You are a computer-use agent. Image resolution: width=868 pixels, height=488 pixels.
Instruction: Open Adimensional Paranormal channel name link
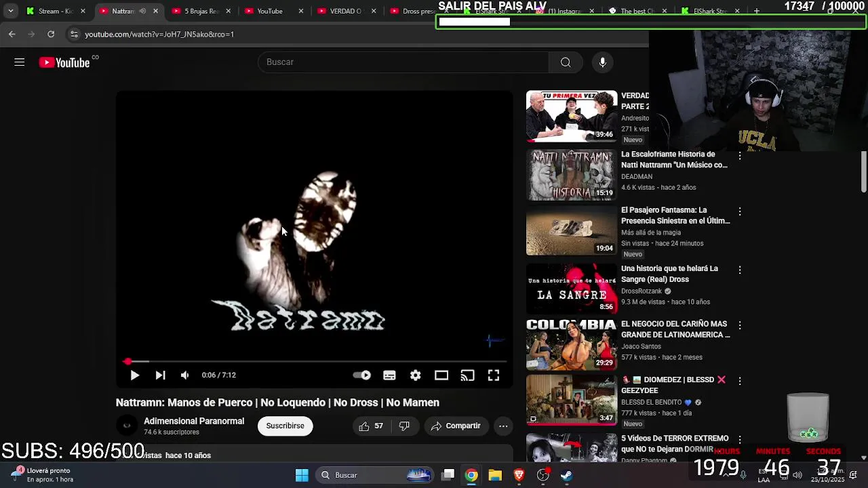(194, 421)
